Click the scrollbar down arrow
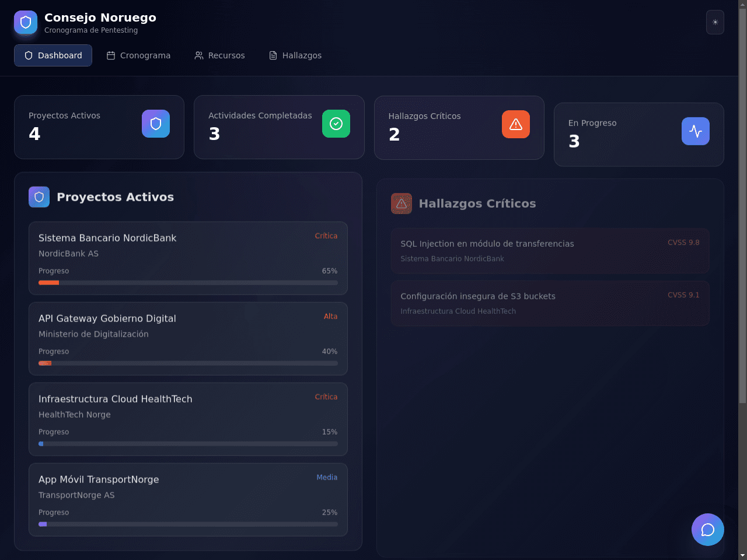This screenshot has width=747, height=560. [x=742, y=555]
